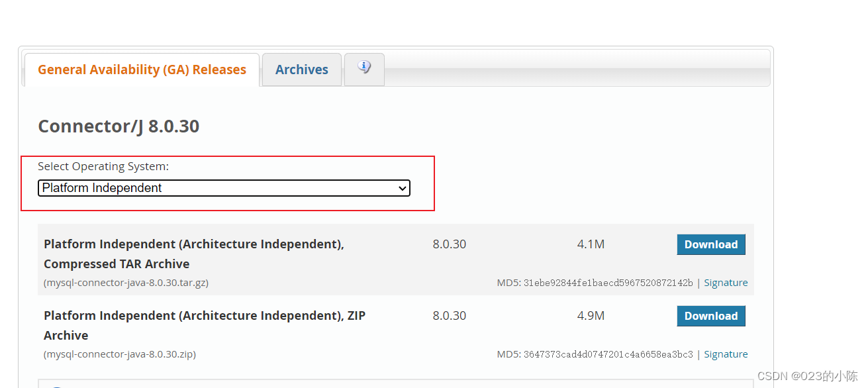Switch to the Archives tab
This screenshot has height=388, width=868.
click(x=301, y=69)
